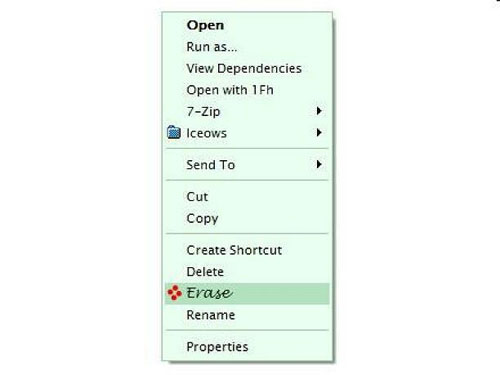
Task: Expand the Send To submenu arrow
Action: coord(319,164)
